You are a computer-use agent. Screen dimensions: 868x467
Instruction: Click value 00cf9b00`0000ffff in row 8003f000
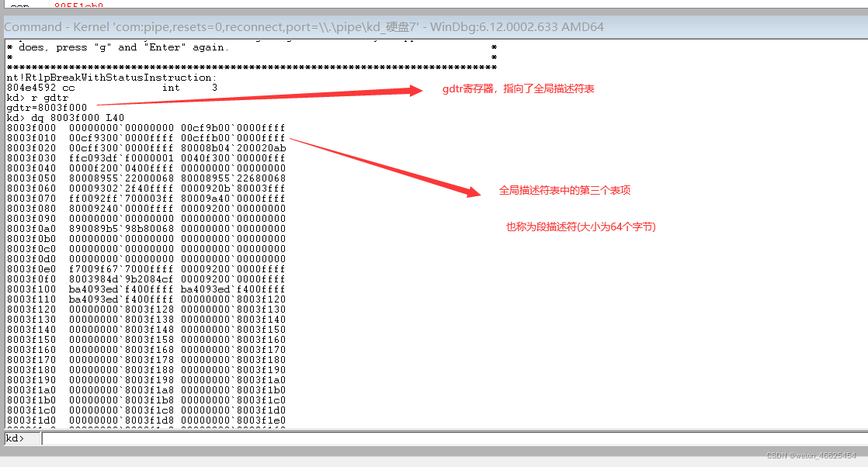[233, 128]
